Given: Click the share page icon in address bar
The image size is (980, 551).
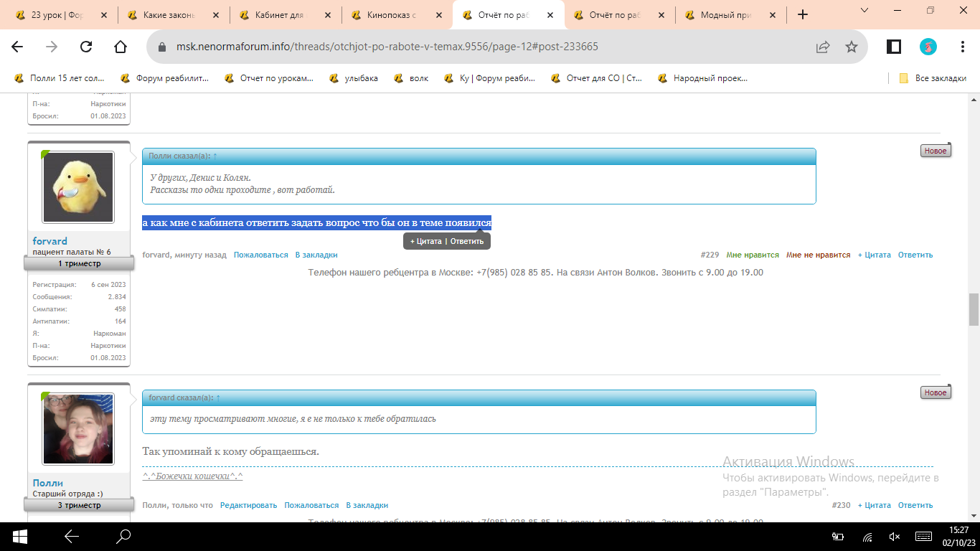Looking at the screenshot, I should click(x=823, y=47).
